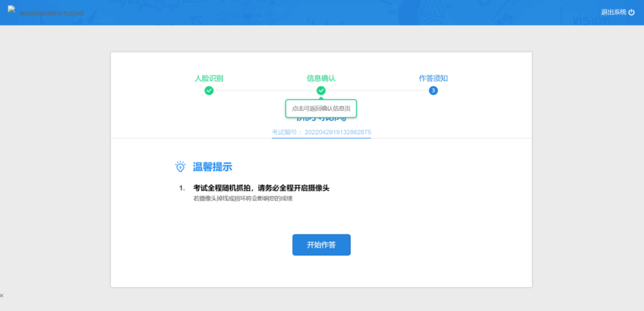This screenshot has height=311, width=644.
Task: Click the 温馨提示 heading
Action: click(213, 167)
